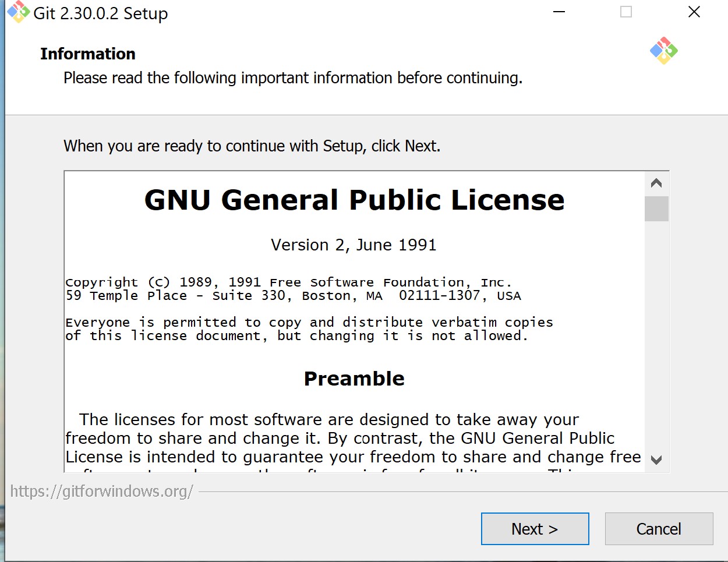This screenshot has width=728, height=562.
Task: Click the Next button to continue setup
Action: coord(535,529)
